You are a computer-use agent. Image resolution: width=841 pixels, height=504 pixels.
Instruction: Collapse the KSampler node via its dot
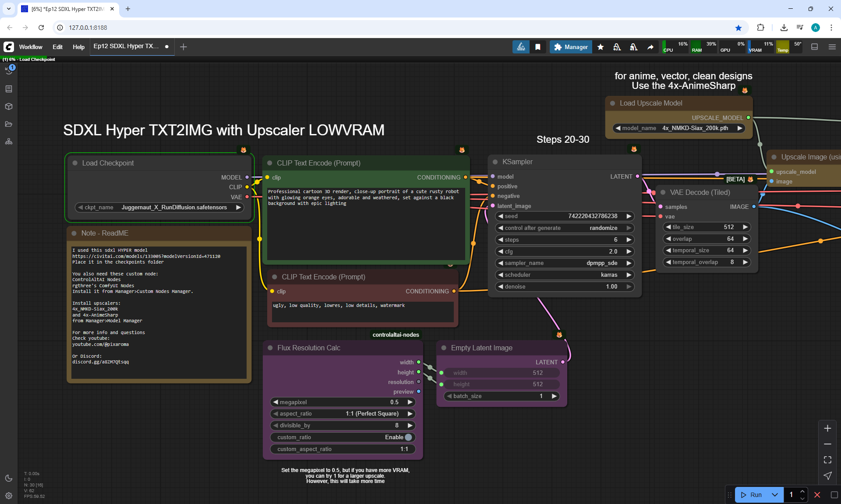pos(495,162)
